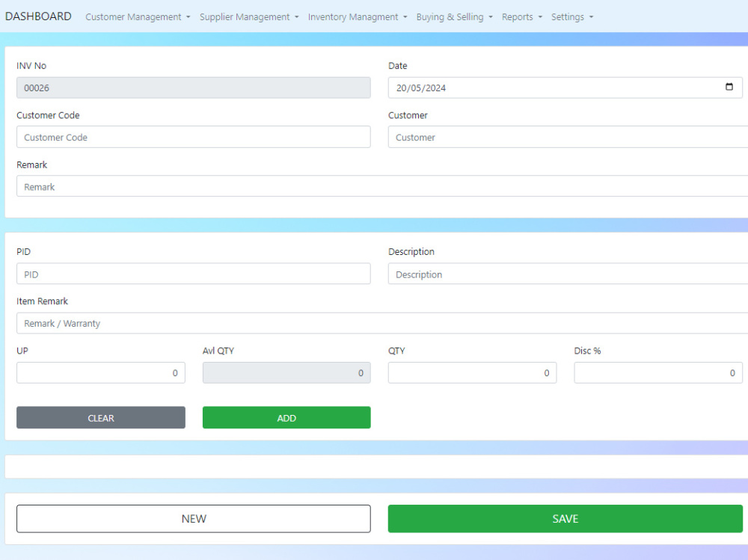
Task: Open the date picker calendar icon
Action: point(729,87)
